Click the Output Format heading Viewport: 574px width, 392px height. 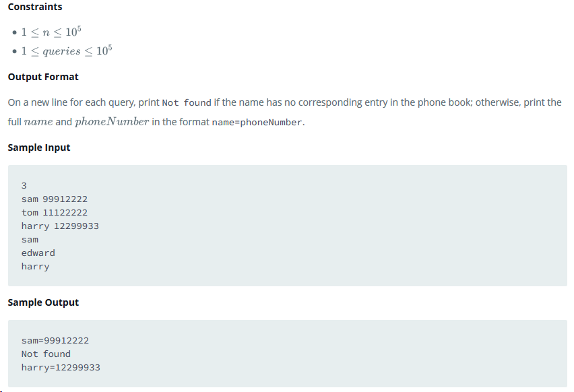(43, 77)
